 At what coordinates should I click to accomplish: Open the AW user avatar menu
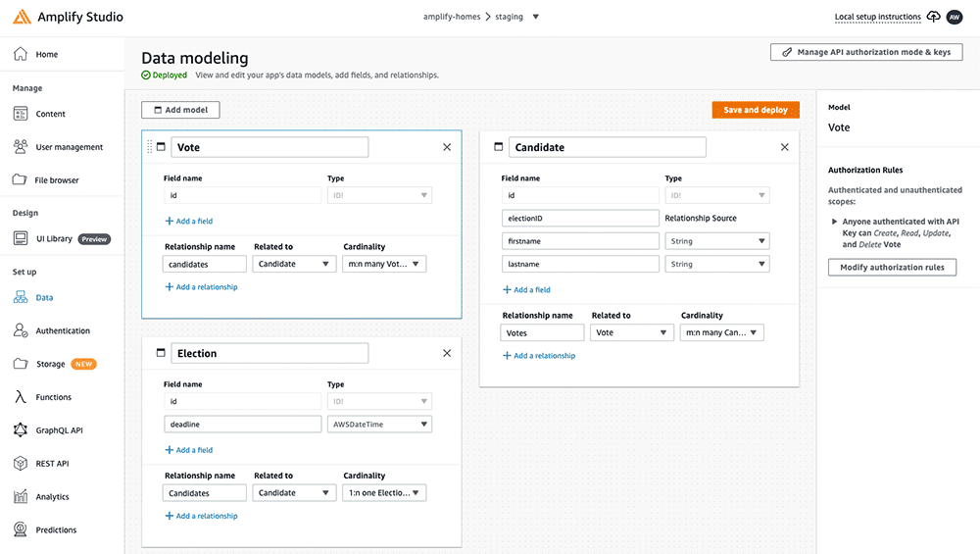coord(955,17)
